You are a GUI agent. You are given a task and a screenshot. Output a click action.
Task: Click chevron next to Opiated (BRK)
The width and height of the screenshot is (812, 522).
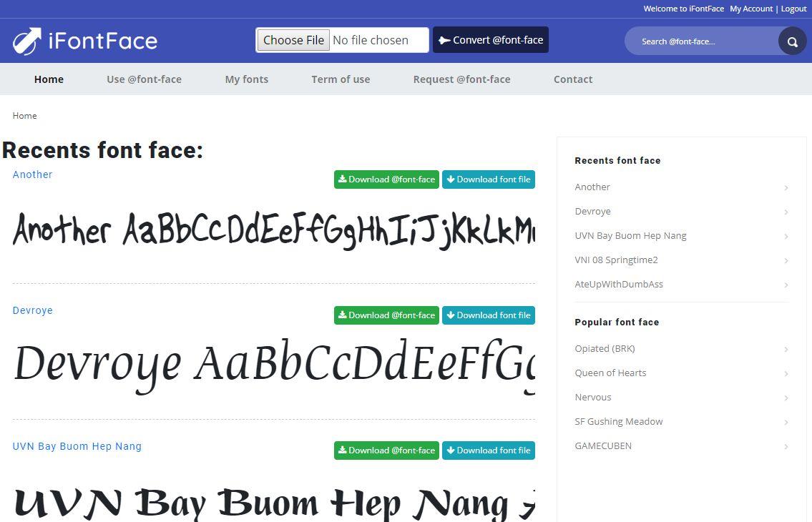point(786,350)
